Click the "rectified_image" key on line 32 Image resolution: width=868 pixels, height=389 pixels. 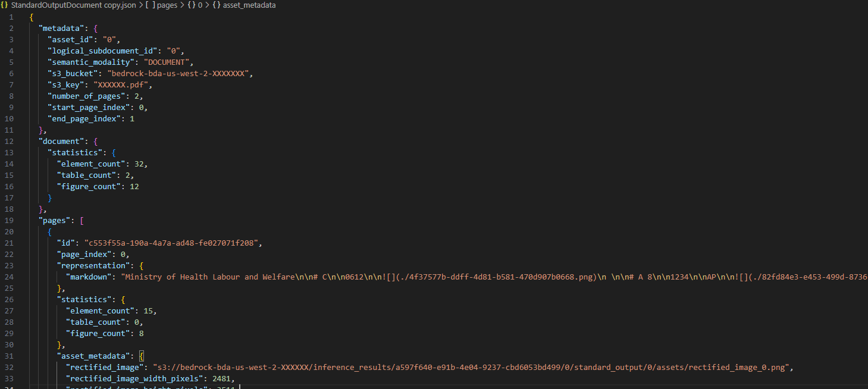(105, 367)
